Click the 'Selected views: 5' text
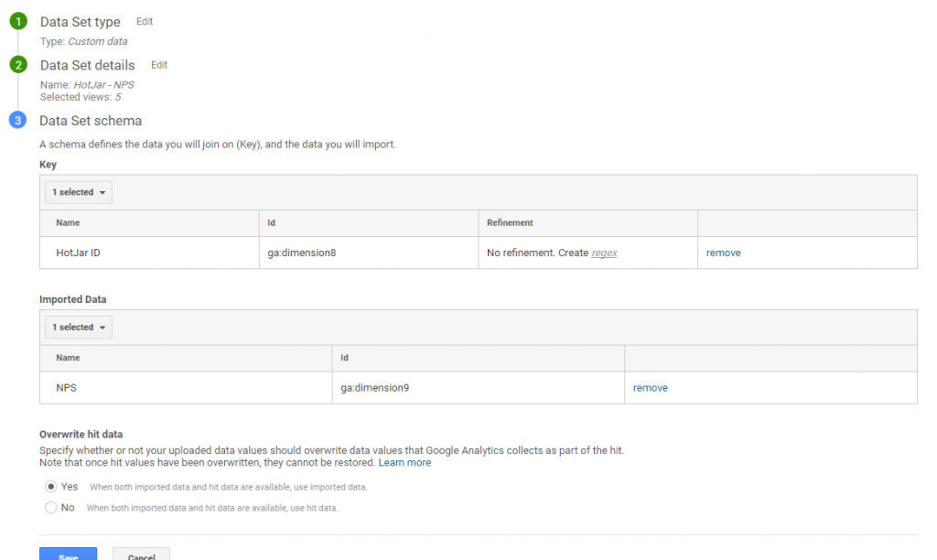This screenshot has height=560, width=937. pyautogui.click(x=81, y=97)
